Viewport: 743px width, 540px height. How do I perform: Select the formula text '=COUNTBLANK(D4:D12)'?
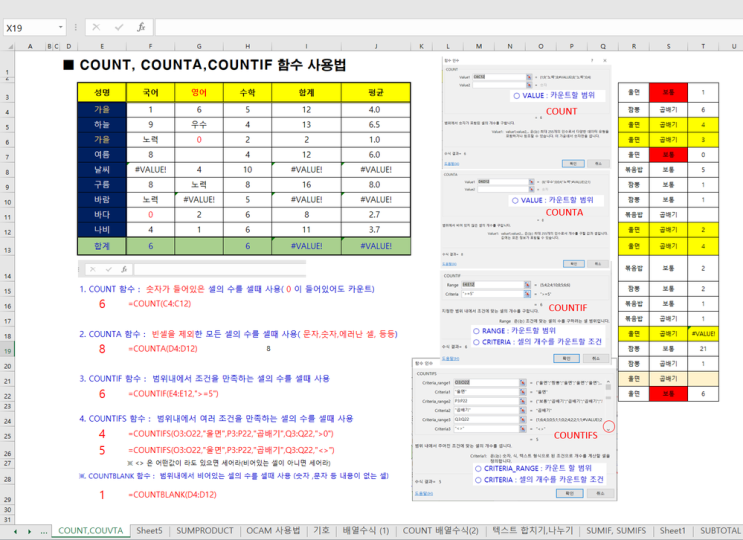[x=172, y=495]
